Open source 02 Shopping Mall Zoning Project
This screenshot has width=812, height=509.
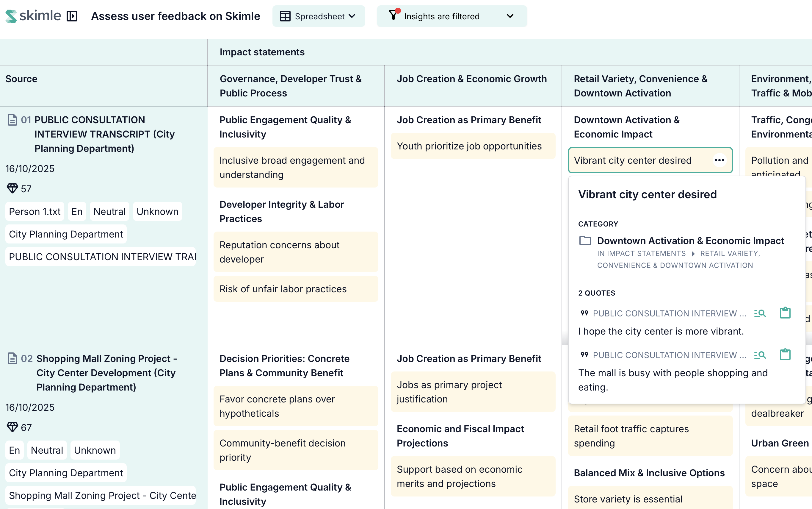(106, 373)
